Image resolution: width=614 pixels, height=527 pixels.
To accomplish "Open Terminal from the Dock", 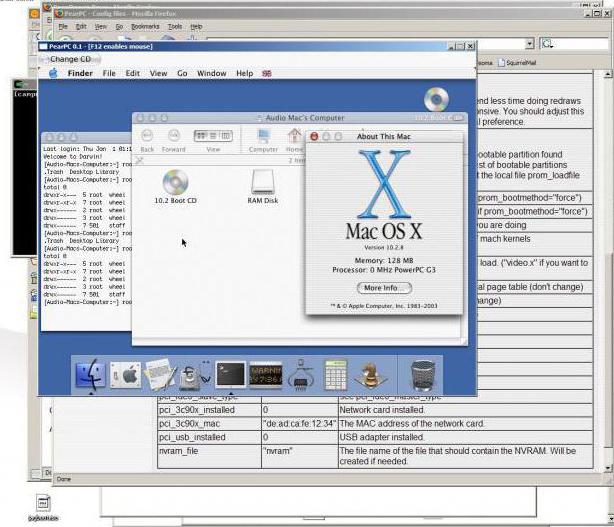I will coord(230,374).
